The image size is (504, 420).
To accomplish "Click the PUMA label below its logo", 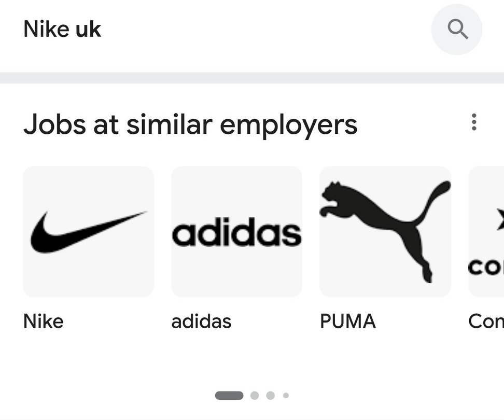I will tap(348, 321).
